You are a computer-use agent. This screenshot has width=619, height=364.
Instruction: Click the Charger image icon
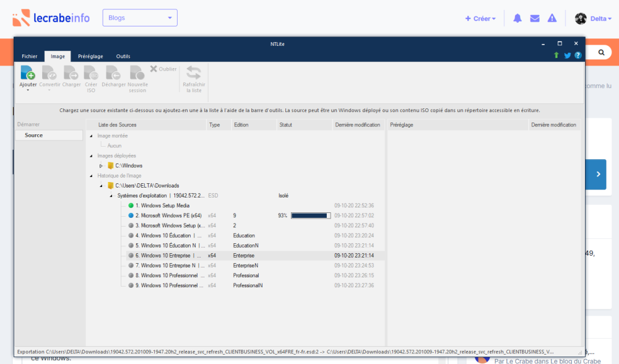pos(71,72)
